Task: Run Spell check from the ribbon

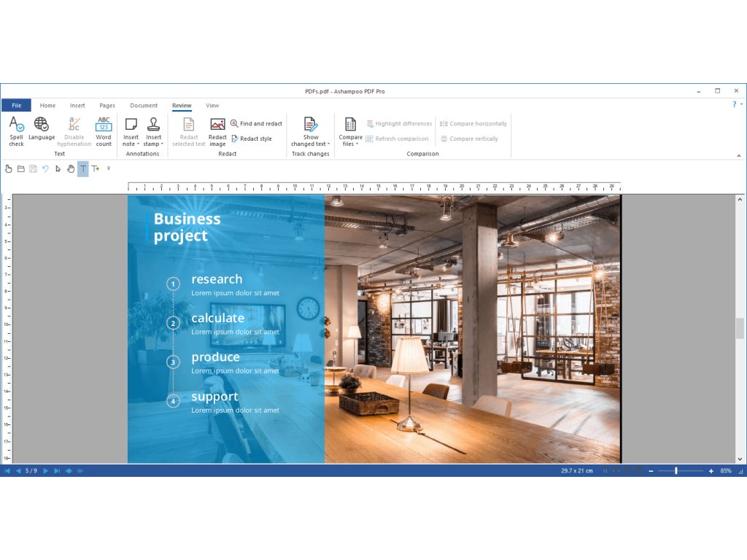Action: (16, 131)
